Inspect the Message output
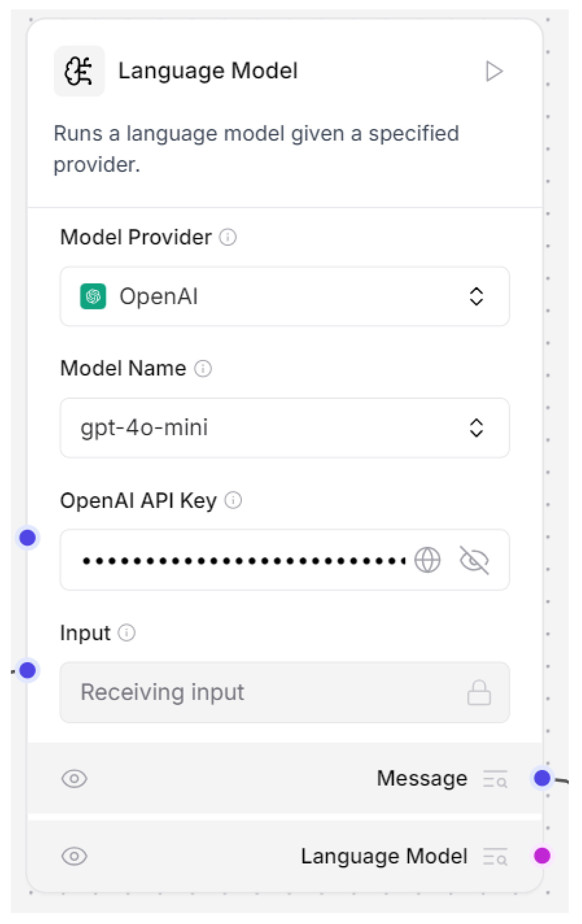The width and height of the screenshot is (582, 924). tap(495, 779)
